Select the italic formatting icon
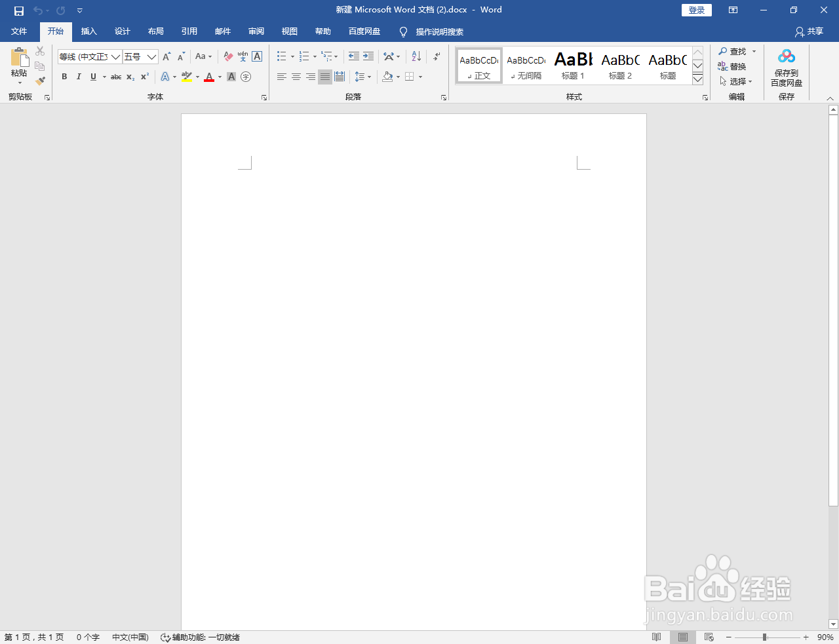 (79, 77)
